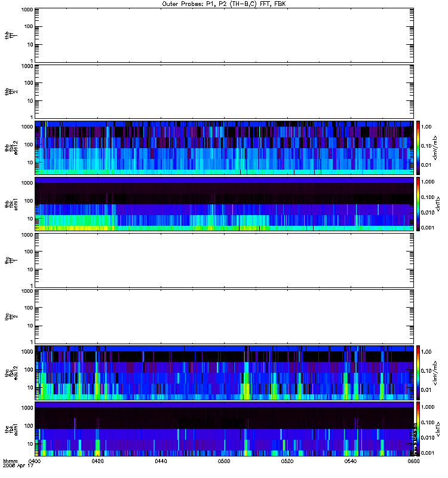This screenshot has width=448, height=478.
Task: Click inside the thc fbk scm1 spectrogram
Action: (x=224, y=429)
